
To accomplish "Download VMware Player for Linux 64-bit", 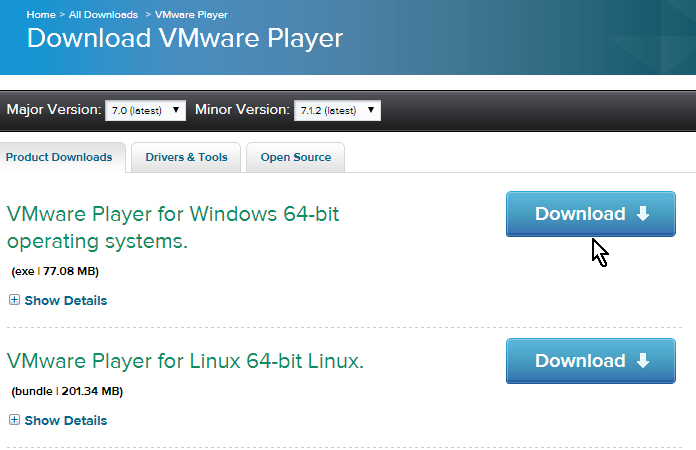I will [591, 361].
